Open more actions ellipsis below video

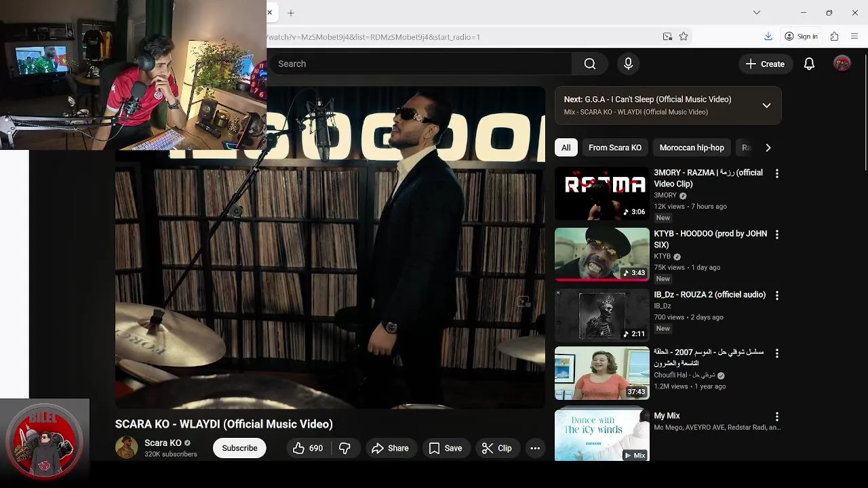click(535, 448)
